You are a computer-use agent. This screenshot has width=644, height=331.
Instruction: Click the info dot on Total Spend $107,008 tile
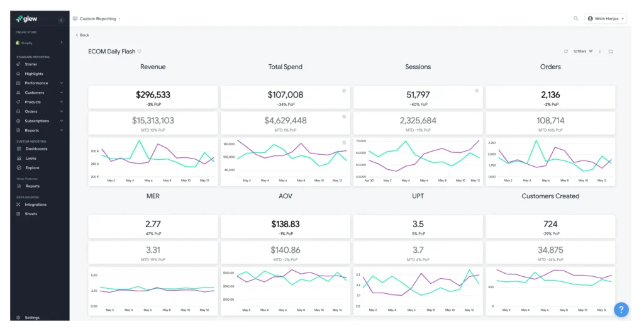pos(344,91)
